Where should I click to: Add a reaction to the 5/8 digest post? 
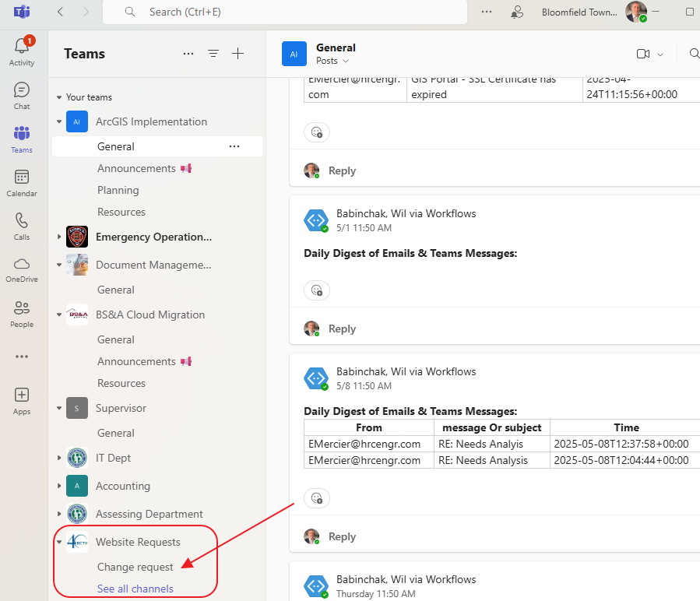coord(316,498)
